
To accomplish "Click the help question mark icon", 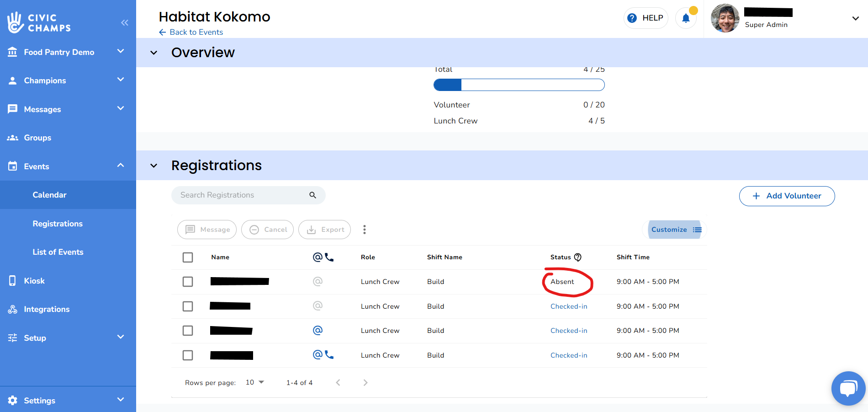I will point(632,18).
